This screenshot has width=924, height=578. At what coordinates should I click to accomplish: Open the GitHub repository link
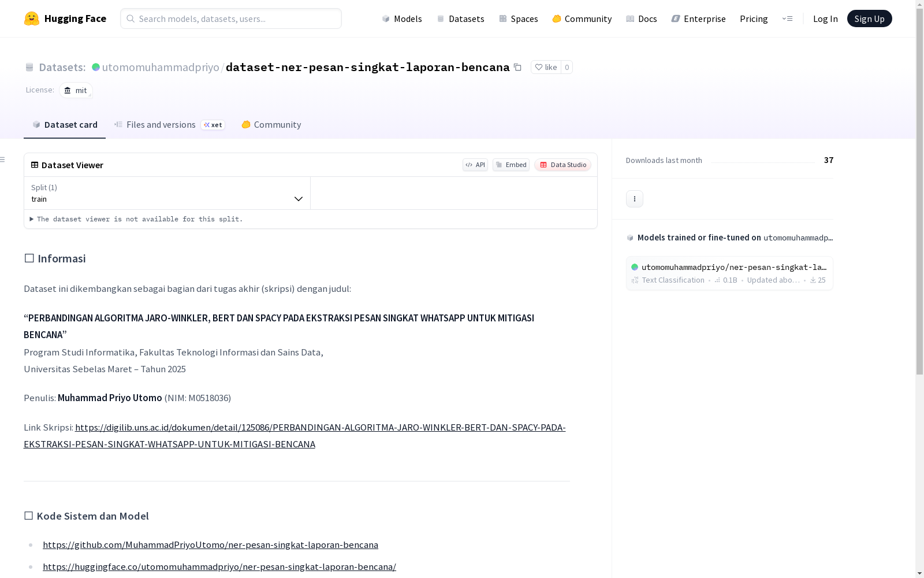click(x=210, y=544)
